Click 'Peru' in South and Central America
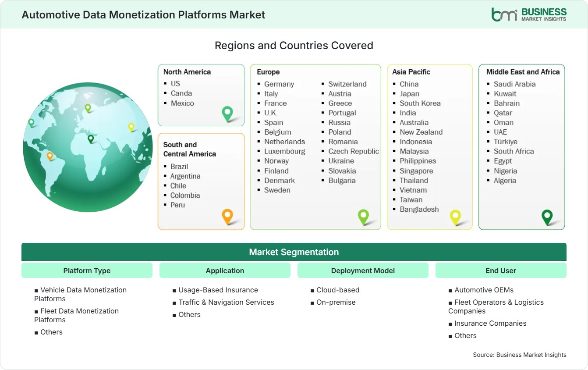The width and height of the screenshot is (588, 370). click(x=177, y=205)
